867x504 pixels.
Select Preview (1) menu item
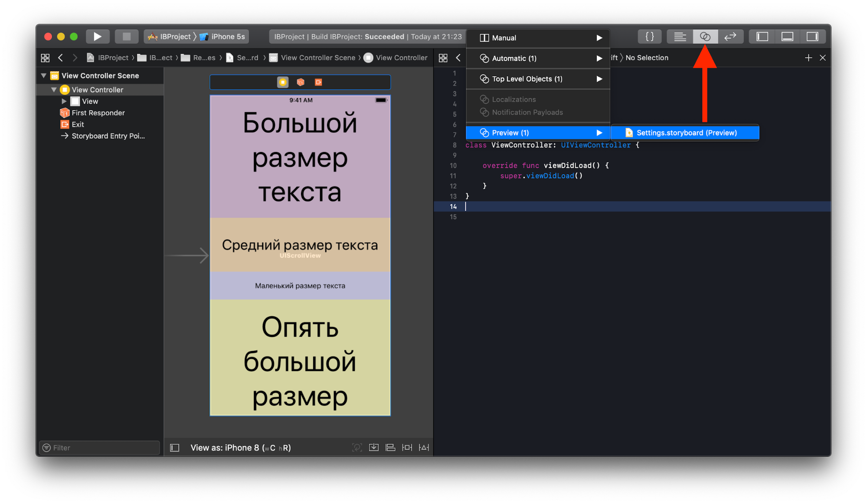(x=539, y=133)
